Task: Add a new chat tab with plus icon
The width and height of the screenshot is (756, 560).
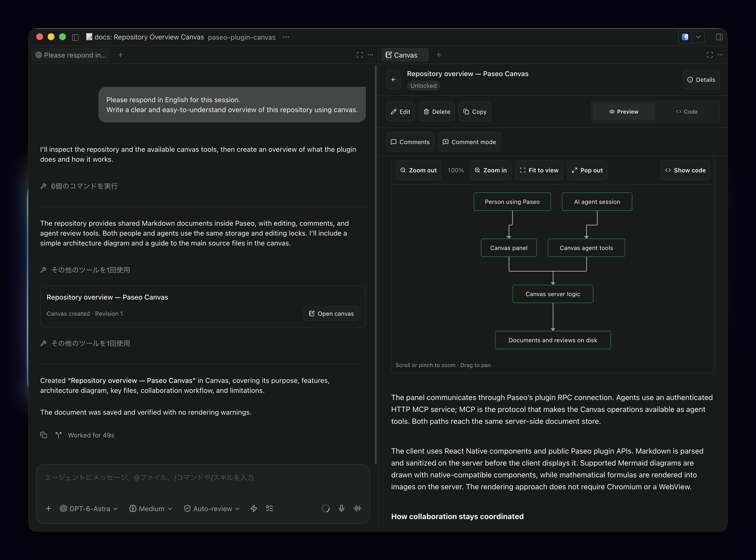Action: [x=120, y=55]
